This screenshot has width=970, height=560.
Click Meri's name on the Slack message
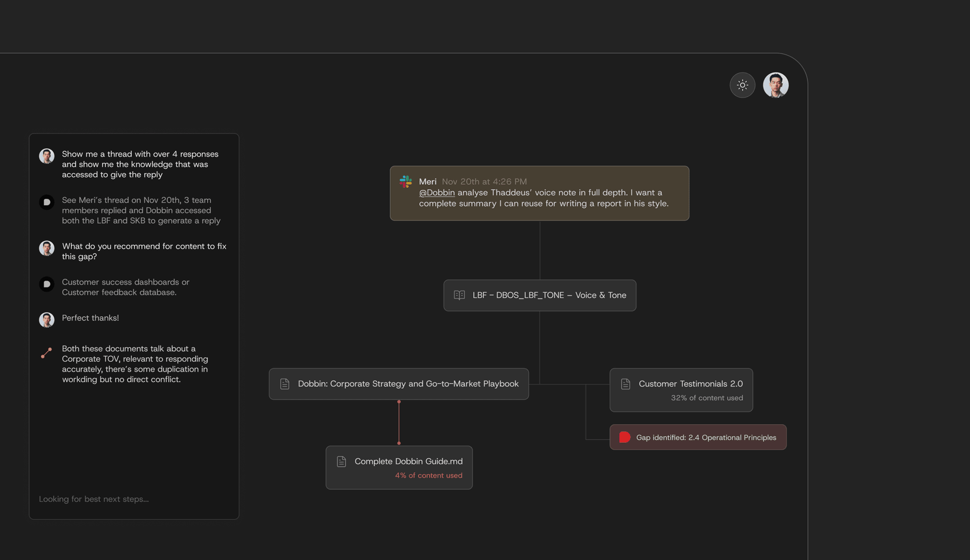click(x=428, y=181)
